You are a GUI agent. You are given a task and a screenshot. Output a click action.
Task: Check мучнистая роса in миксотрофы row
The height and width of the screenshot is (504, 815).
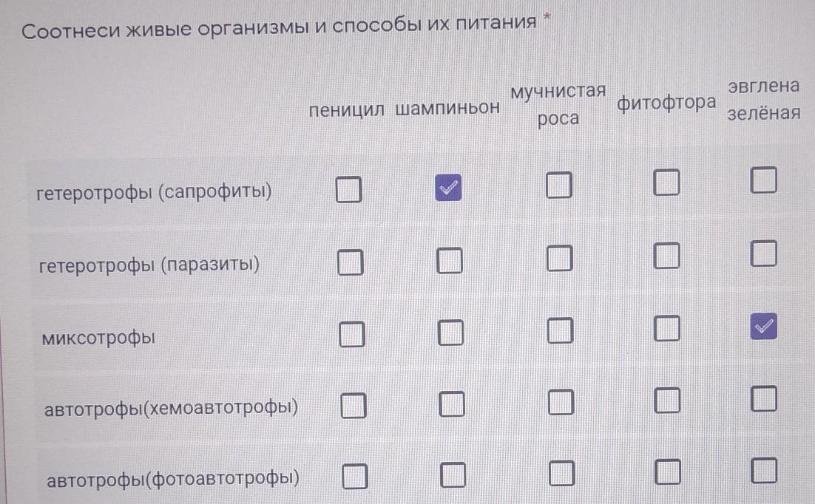(561, 330)
